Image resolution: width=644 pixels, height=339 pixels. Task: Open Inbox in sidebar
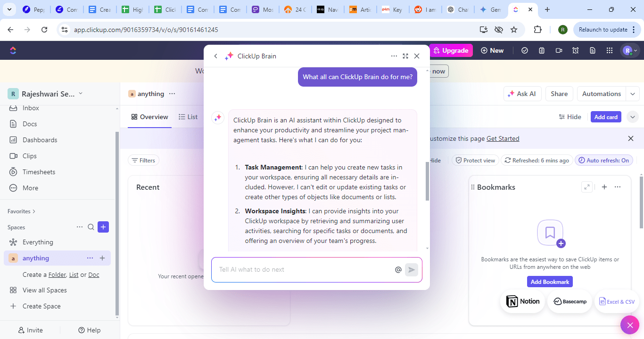click(x=31, y=108)
